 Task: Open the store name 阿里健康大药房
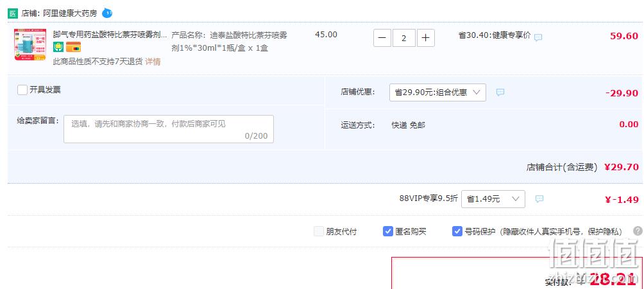(x=70, y=13)
